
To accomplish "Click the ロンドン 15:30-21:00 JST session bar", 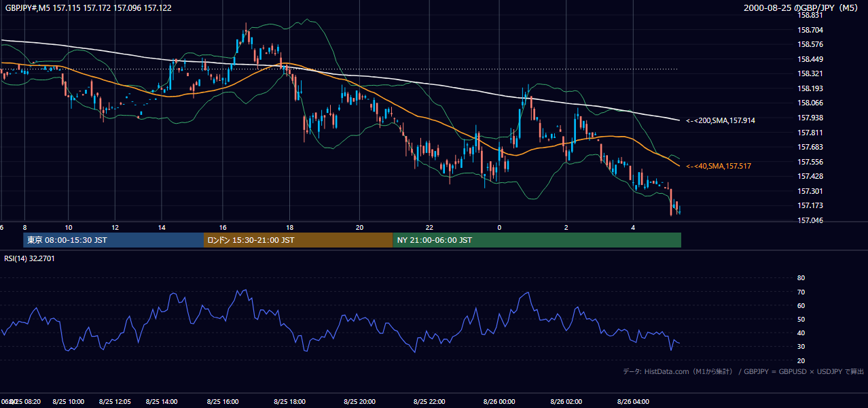I will 298,240.
